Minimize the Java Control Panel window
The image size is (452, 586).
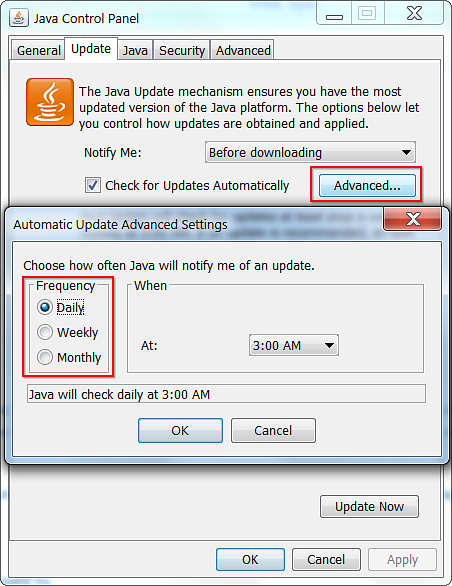coord(334,15)
